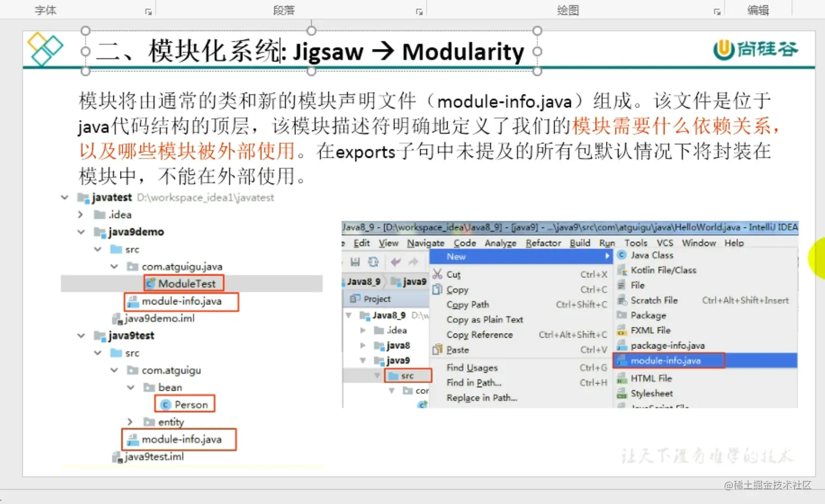Click the scissors icon beside Cut
This screenshot has width=825, height=504.
tap(438, 274)
